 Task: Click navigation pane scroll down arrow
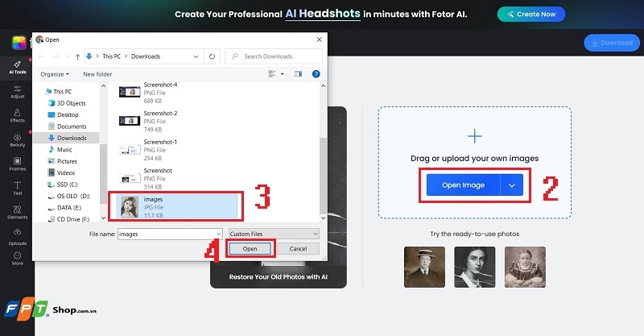click(103, 218)
